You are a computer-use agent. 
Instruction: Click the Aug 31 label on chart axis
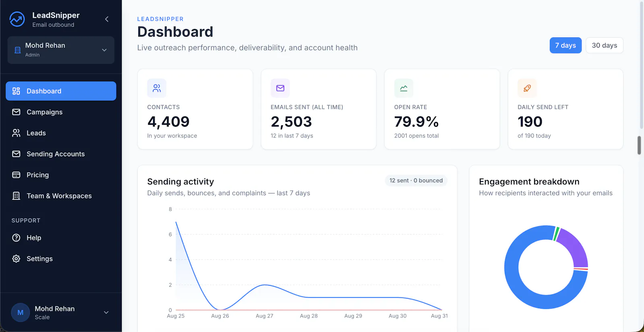(439, 316)
